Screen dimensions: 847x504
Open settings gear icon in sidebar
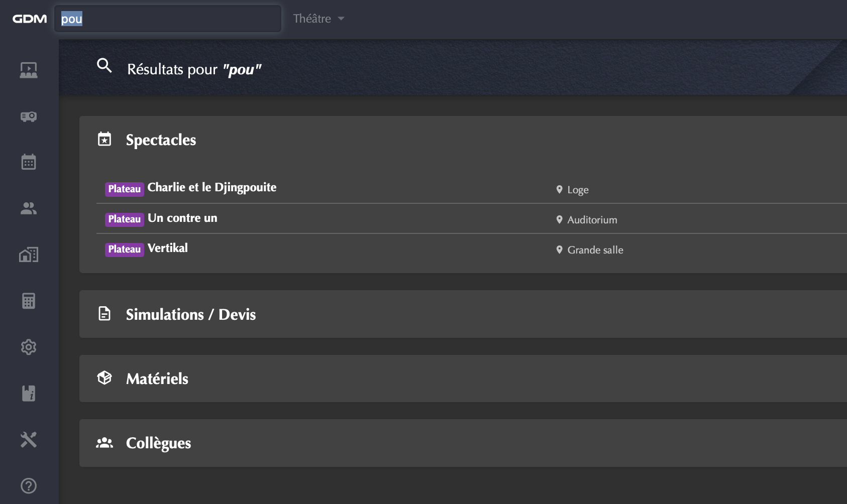29,347
